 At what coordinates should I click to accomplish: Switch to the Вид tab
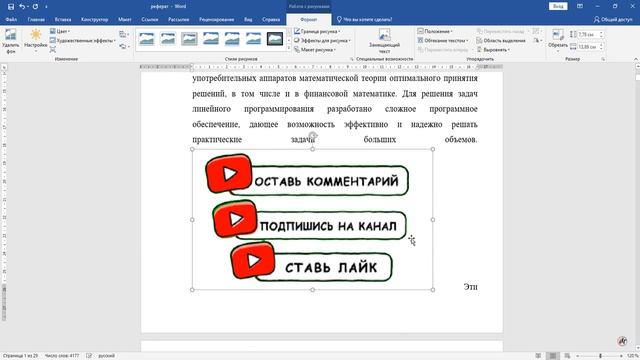click(248, 19)
